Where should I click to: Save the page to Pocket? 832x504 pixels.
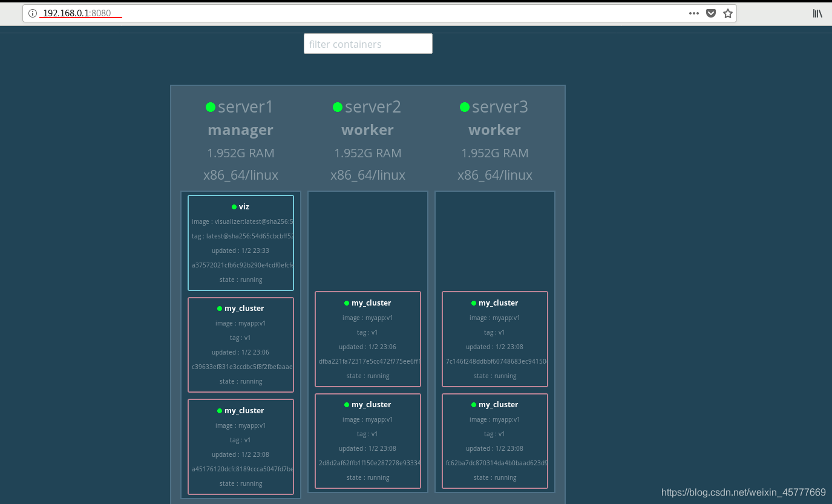click(711, 13)
